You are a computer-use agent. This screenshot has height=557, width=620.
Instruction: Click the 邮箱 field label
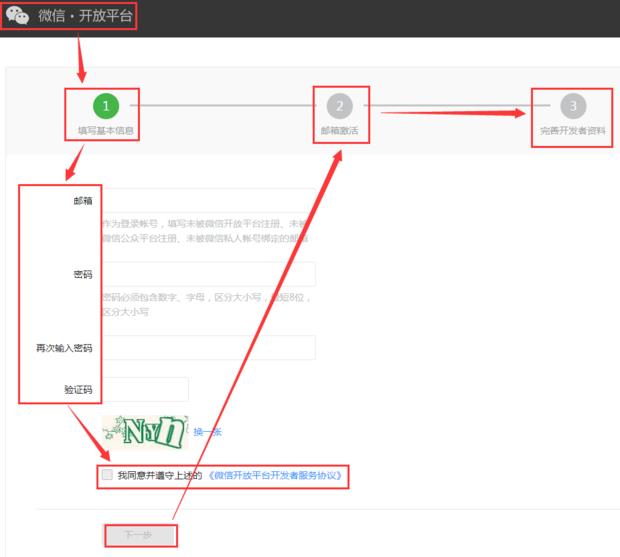[83, 201]
